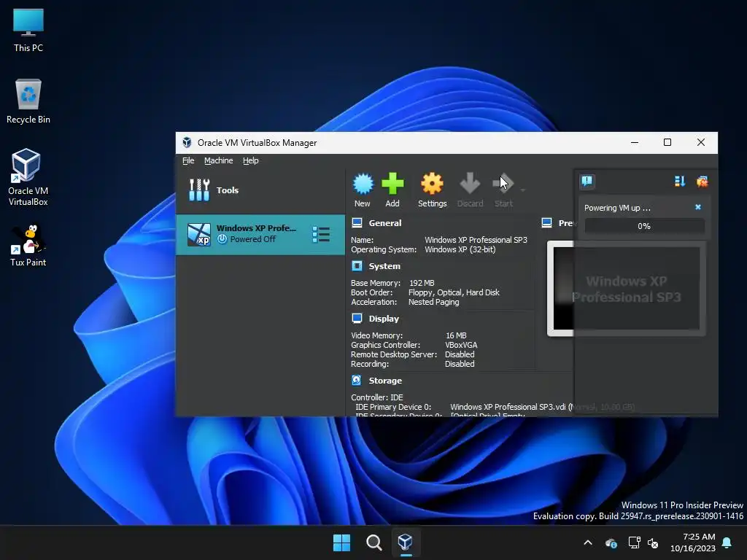Open the Help menu
Screen dimensions: 747x560
pyautogui.click(x=251, y=160)
